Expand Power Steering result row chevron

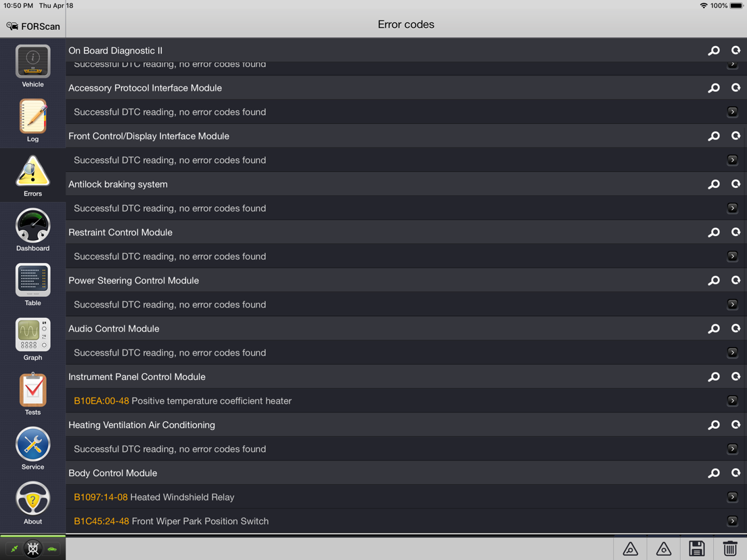point(732,304)
